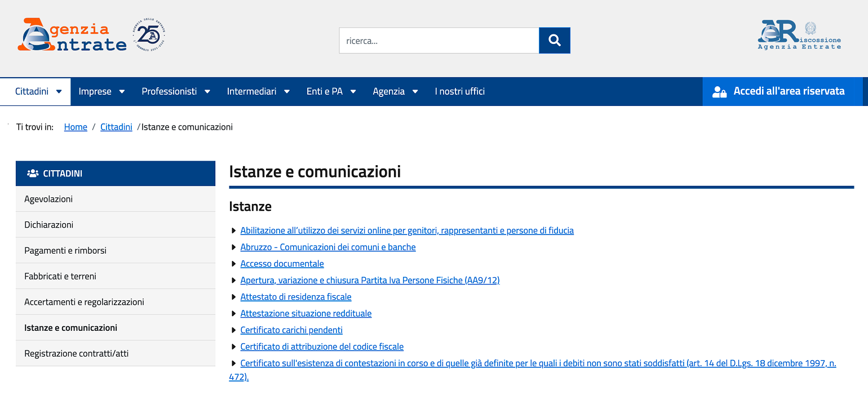Click the magnifying glass search button

click(554, 41)
